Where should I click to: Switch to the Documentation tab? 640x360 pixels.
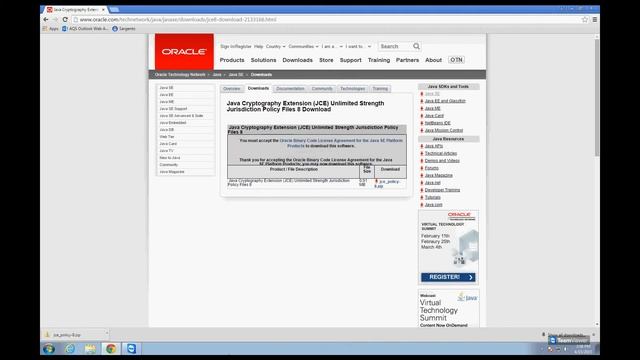coord(290,89)
